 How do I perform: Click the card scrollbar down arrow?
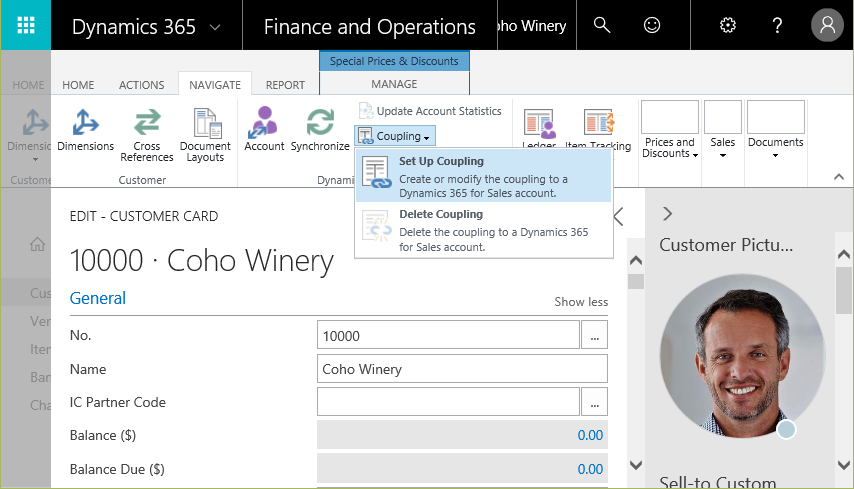coord(636,465)
